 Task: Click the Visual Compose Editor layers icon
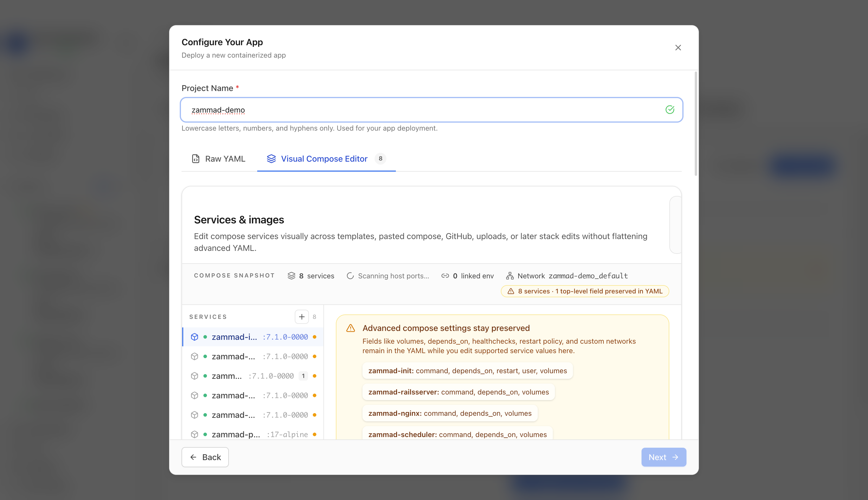[x=271, y=159]
